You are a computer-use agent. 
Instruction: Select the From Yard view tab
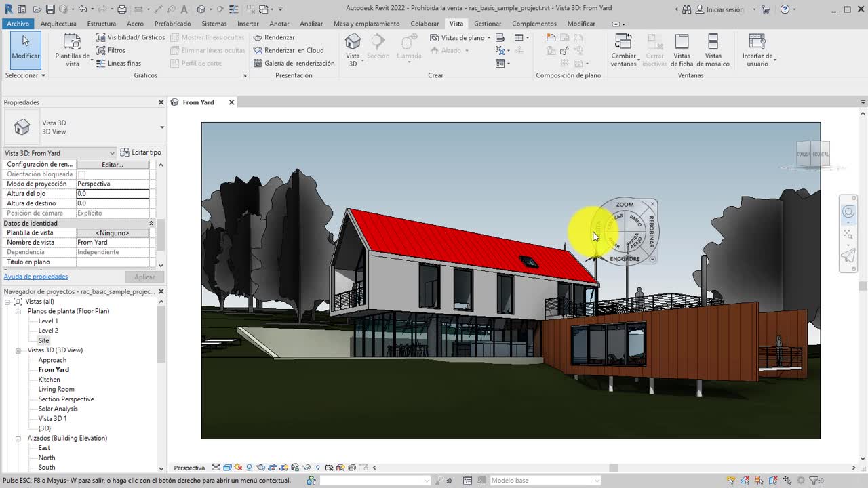coord(198,102)
